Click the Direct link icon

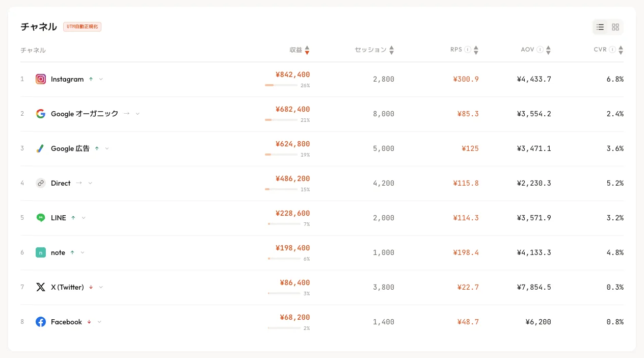pos(41,183)
